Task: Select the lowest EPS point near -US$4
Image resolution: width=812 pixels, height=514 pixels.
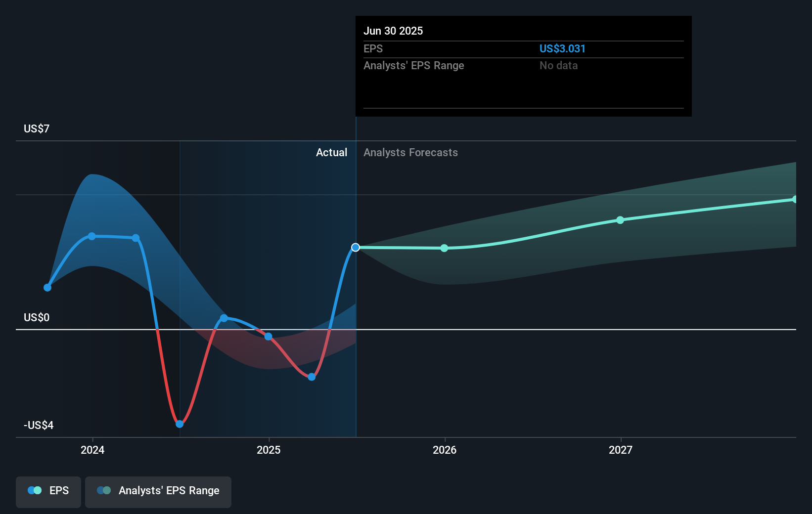Action: 180,424
